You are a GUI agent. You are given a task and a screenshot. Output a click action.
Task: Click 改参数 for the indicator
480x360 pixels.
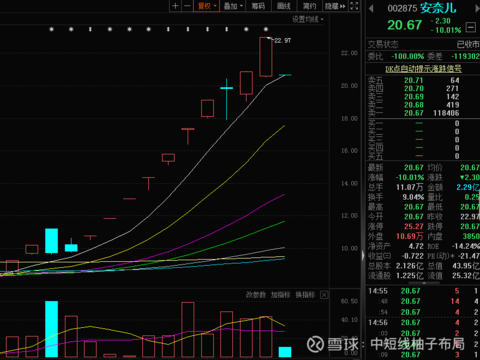pyautogui.click(x=256, y=295)
